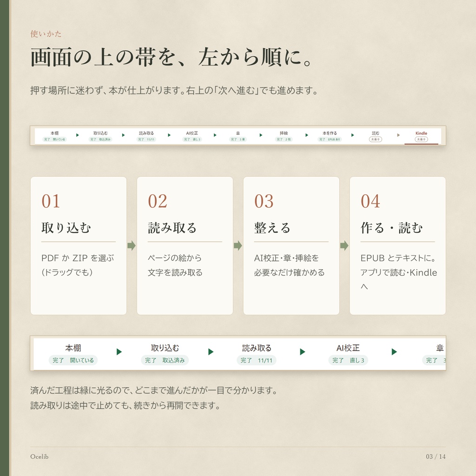Open card 04 作る・読む
Screen dimensions: 476x476
(398, 245)
